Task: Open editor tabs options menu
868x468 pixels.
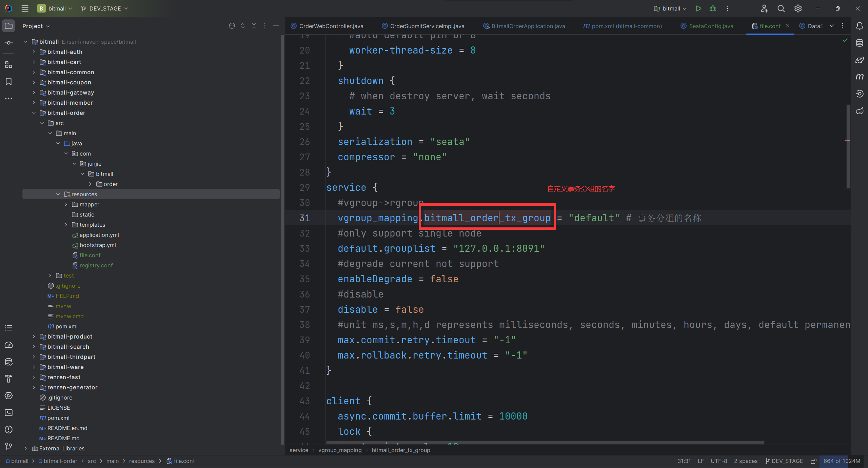Action: tap(843, 26)
